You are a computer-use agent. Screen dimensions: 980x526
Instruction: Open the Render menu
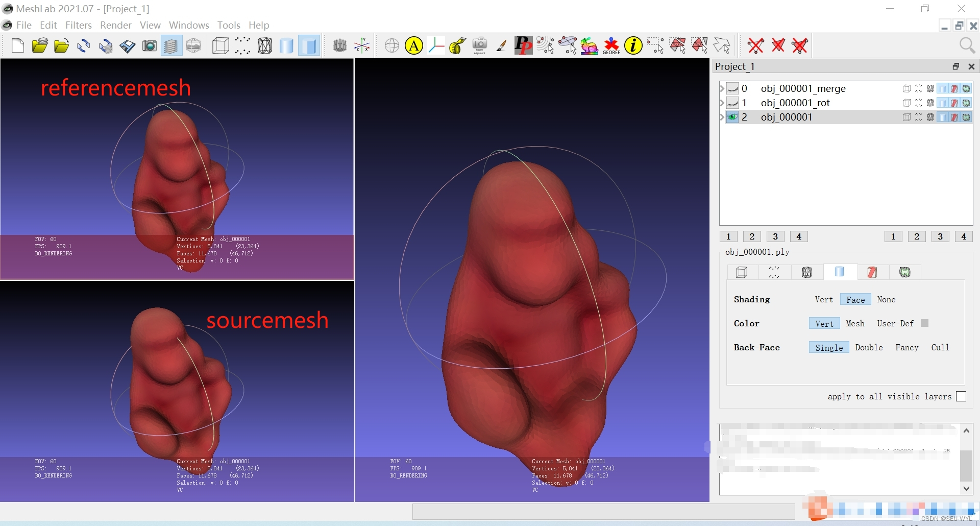pos(116,25)
